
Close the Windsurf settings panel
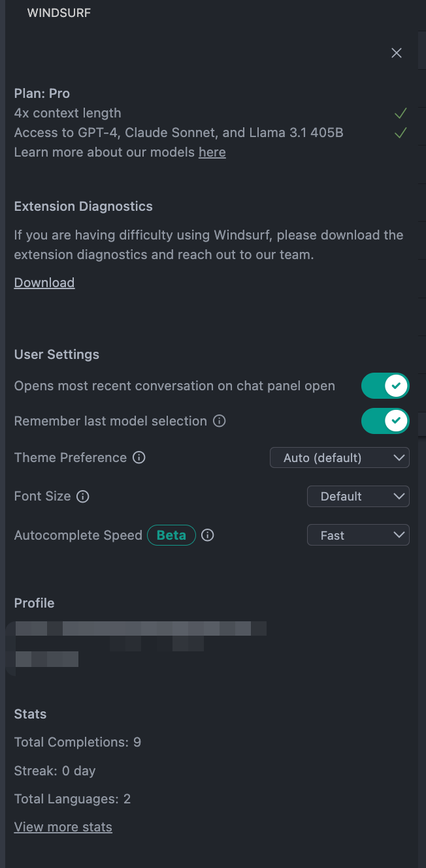[397, 53]
